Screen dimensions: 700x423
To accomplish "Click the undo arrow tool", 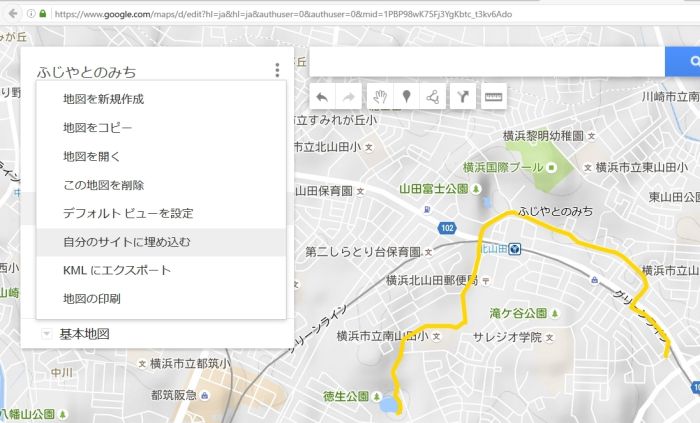I will tap(322, 96).
